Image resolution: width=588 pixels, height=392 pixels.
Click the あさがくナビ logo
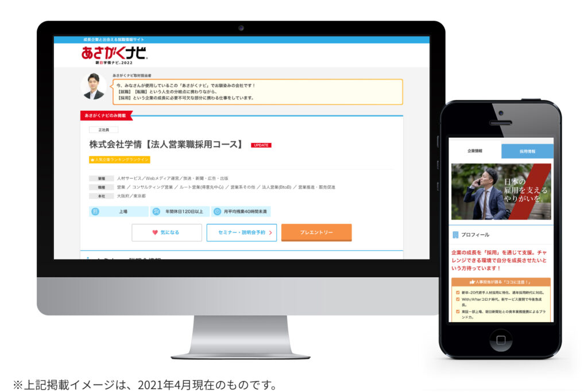coord(114,55)
